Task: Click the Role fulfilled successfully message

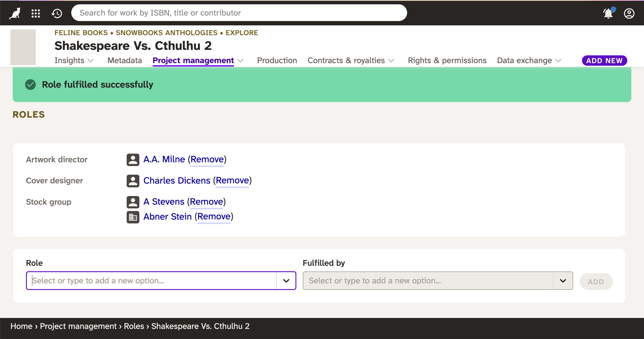Action: coord(98,84)
